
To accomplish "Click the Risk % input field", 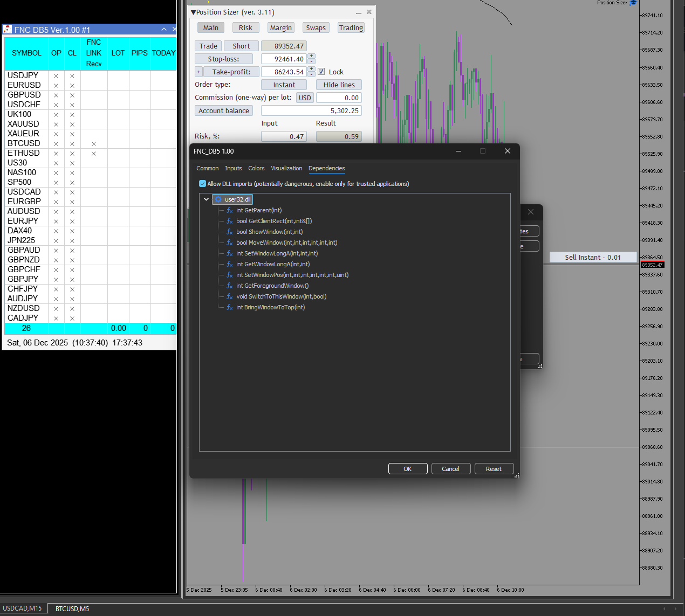I will [284, 137].
